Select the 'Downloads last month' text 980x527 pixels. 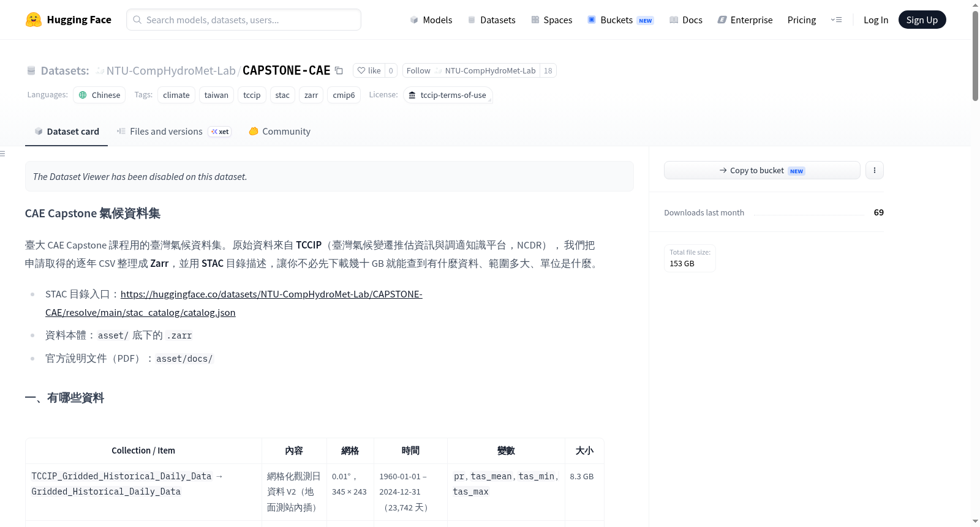(704, 213)
